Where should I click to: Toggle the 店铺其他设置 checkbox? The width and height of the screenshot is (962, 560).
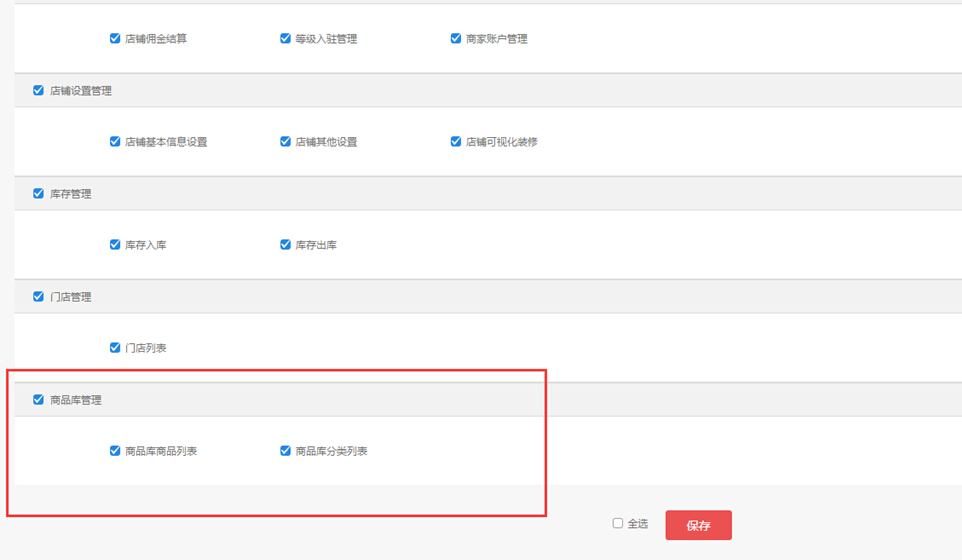pyautogui.click(x=285, y=142)
